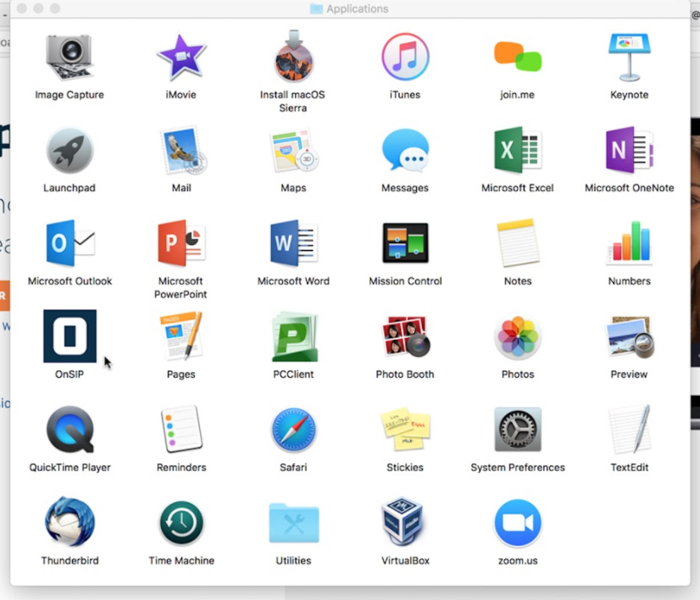Open the Messages speech bubble icon
Image resolution: width=700 pixels, height=600 pixels.
click(x=405, y=151)
